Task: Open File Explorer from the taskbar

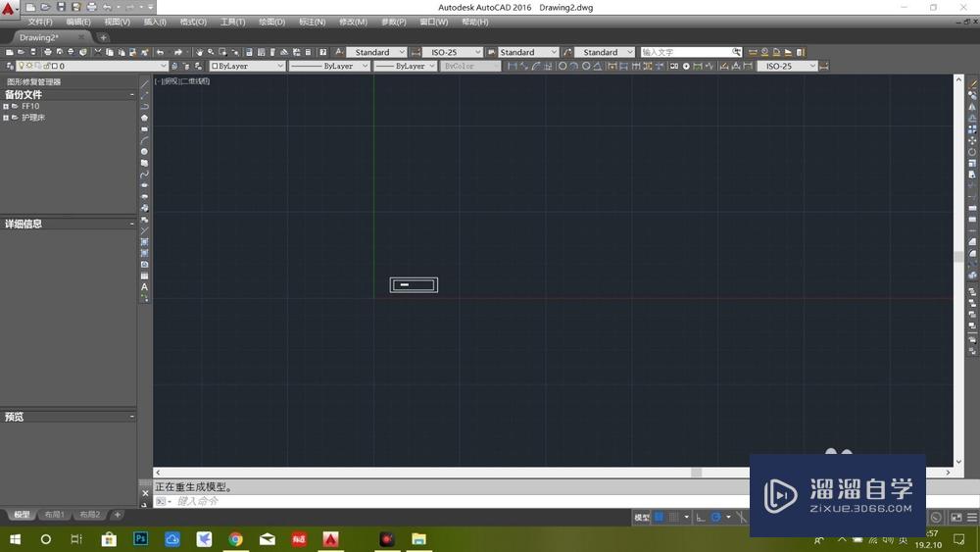Action: [418, 538]
